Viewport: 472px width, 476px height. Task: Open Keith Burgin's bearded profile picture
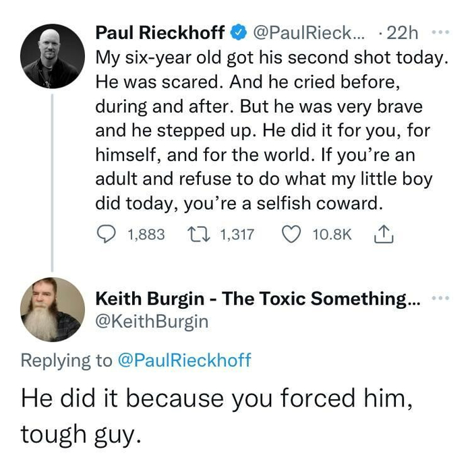click(x=52, y=308)
